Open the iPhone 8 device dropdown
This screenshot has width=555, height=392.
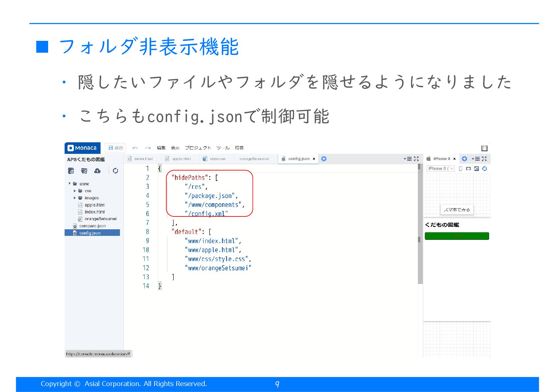click(x=441, y=169)
